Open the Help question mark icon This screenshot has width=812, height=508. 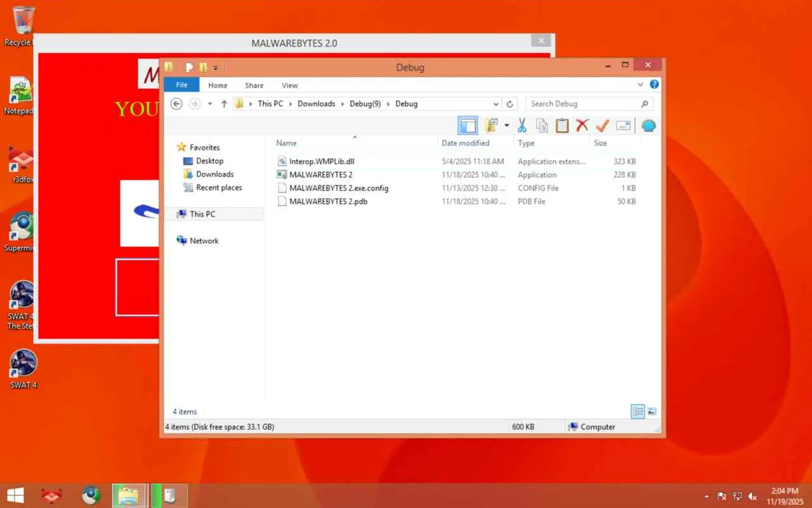click(654, 84)
